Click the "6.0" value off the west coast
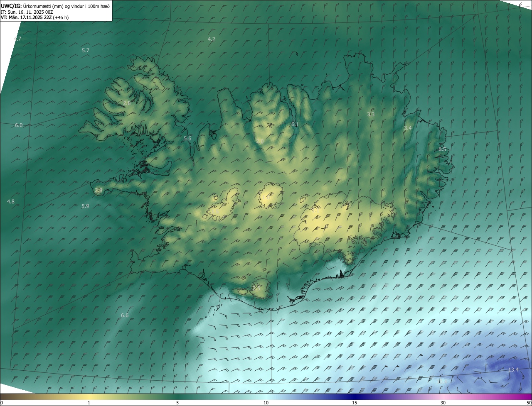532x406 pixels. tap(19, 125)
